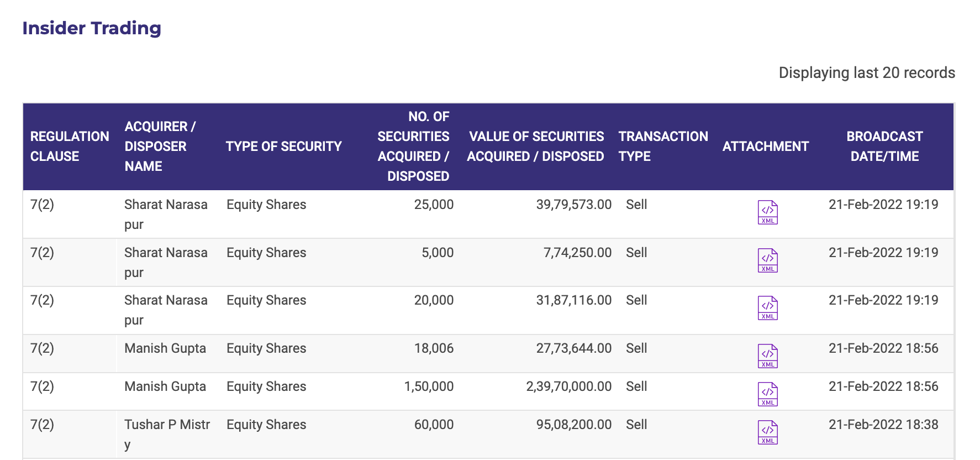Click the Displaying last 20 records text

point(866,73)
